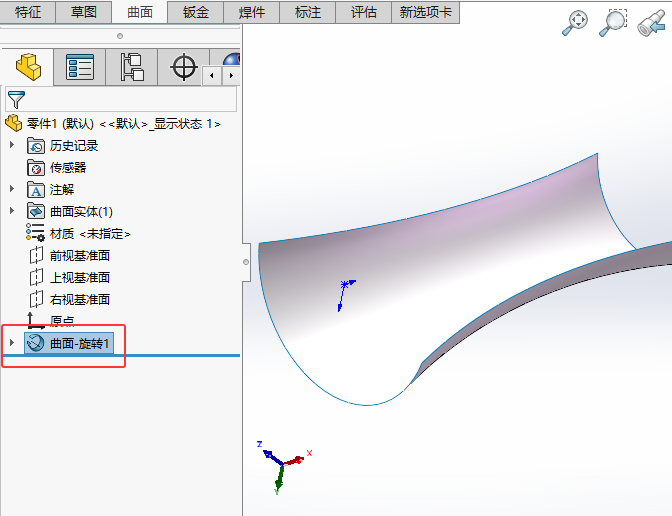Screen dimensions: 672x516
Task: Open the 评估 ribbon tab
Action: point(363,12)
